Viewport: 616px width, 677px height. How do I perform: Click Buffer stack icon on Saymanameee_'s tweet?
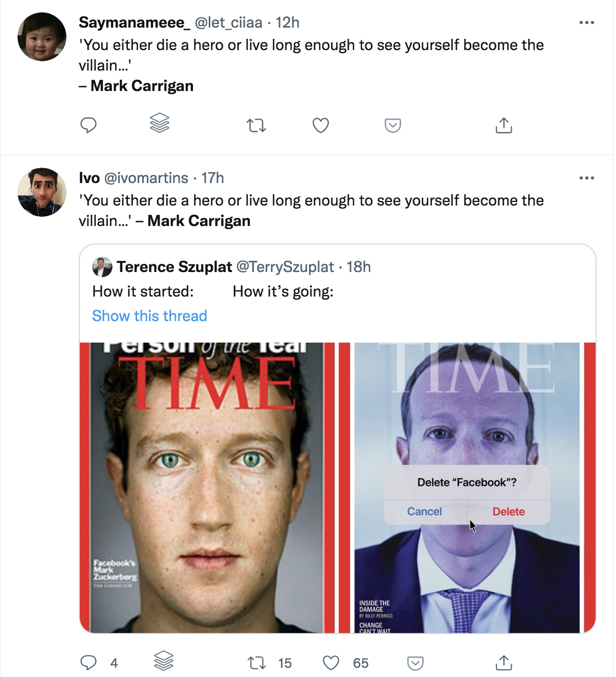[160, 123]
